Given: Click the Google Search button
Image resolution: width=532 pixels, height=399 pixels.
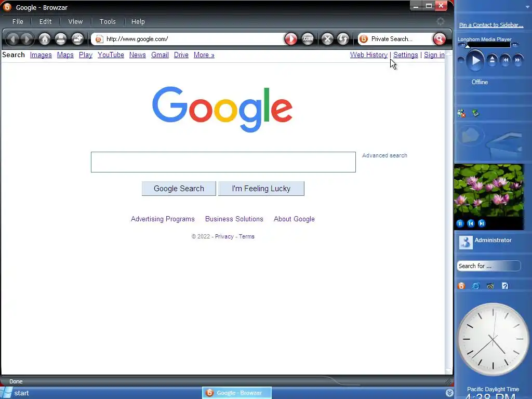Looking at the screenshot, I should pos(179,189).
